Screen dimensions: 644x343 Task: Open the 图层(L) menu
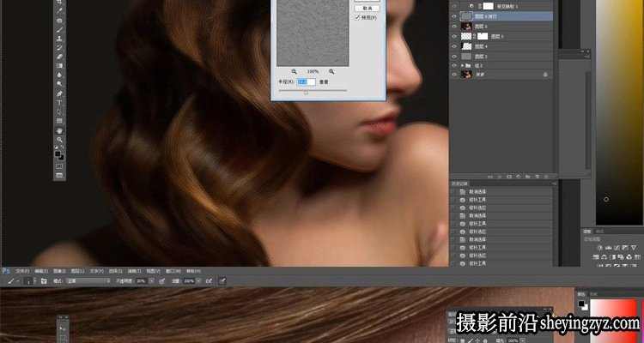tap(77, 271)
